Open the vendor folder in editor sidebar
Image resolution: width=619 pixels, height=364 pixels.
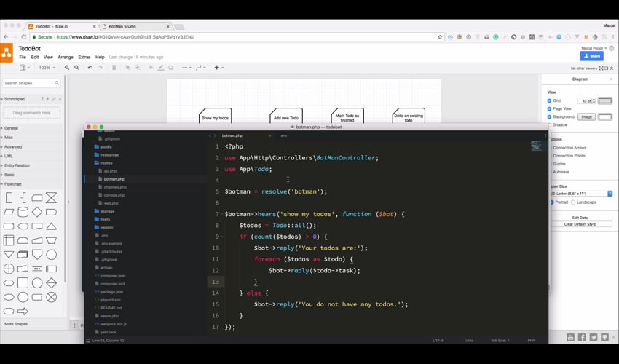point(107,227)
